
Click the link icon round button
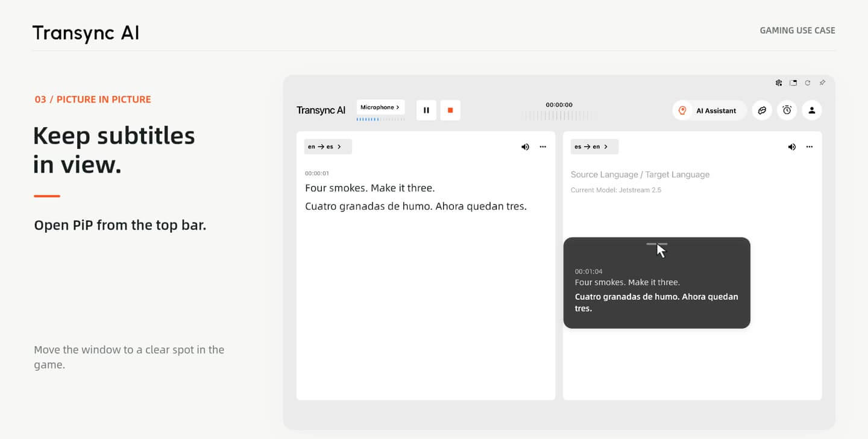(x=762, y=110)
